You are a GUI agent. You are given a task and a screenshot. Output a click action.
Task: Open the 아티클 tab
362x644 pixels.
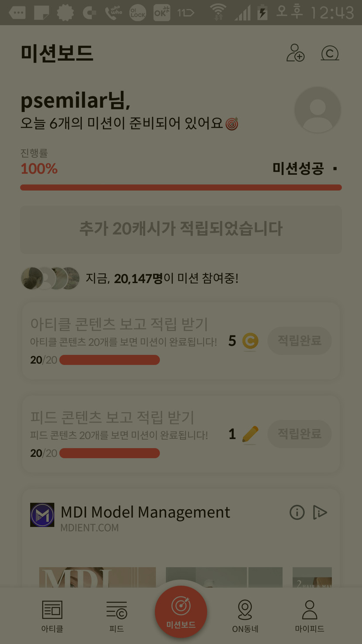tap(52, 616)
